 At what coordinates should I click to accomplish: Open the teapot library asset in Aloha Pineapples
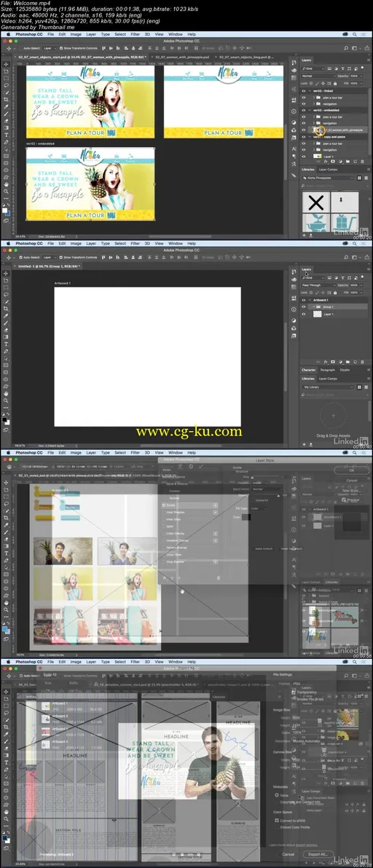[x=316, y=224]
